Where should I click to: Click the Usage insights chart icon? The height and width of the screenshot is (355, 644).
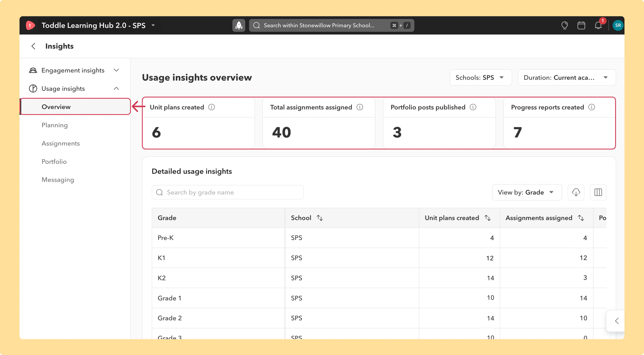[x=33, y=88]
